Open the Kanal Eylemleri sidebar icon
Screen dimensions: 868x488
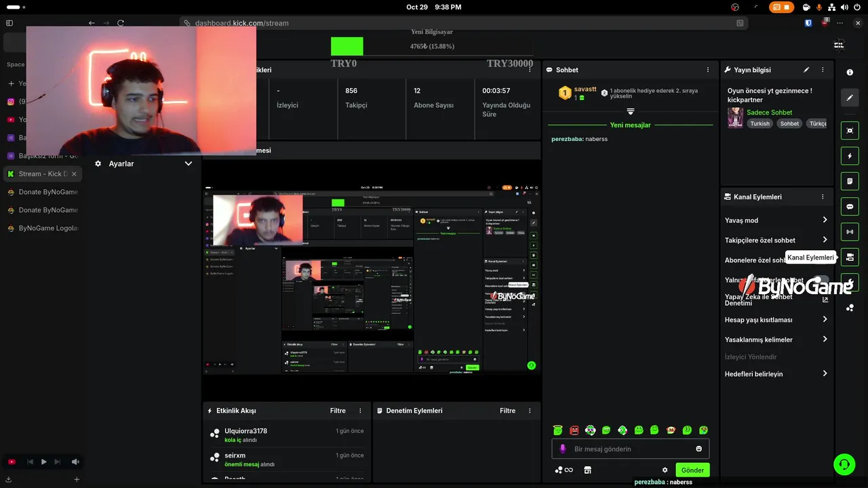pyautogui.click(x=850, y=257)
